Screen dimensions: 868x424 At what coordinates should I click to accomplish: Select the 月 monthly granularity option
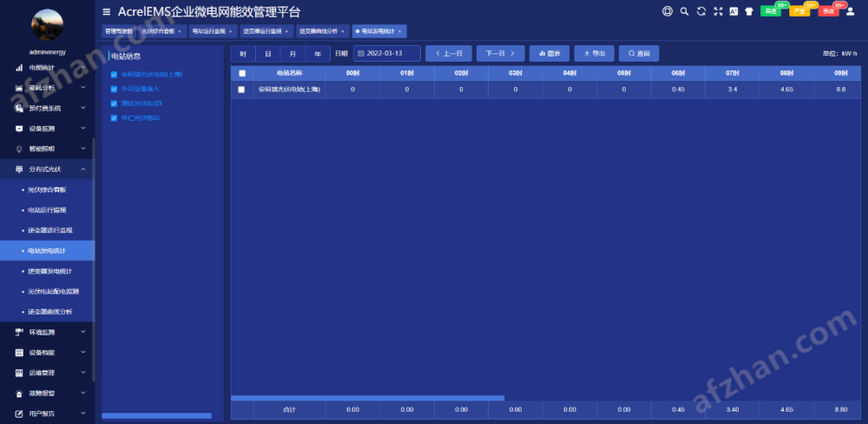click(293, 54)
